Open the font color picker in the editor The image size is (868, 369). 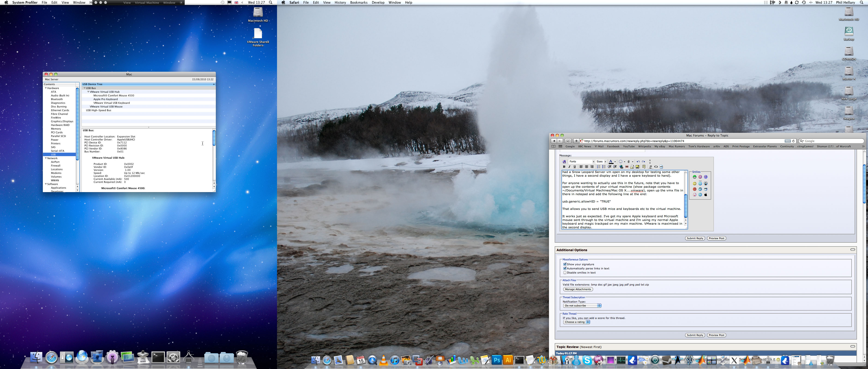click(611, 162)
